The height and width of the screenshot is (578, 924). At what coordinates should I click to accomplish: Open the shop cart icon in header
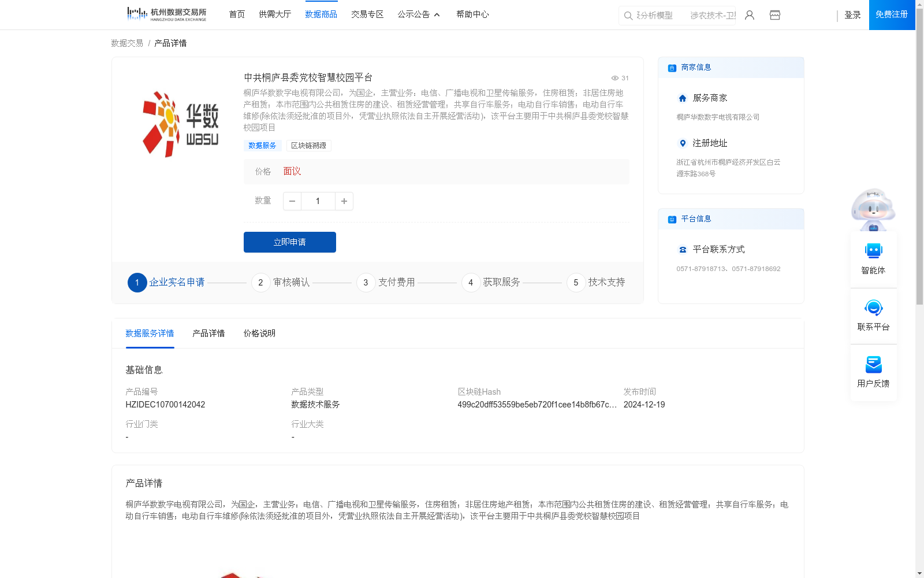(775, 15)
